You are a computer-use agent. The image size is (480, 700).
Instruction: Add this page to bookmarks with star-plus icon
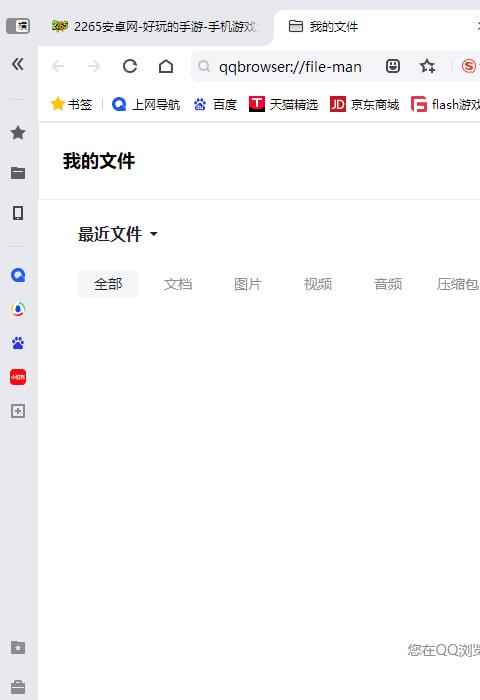pos(427,67)
